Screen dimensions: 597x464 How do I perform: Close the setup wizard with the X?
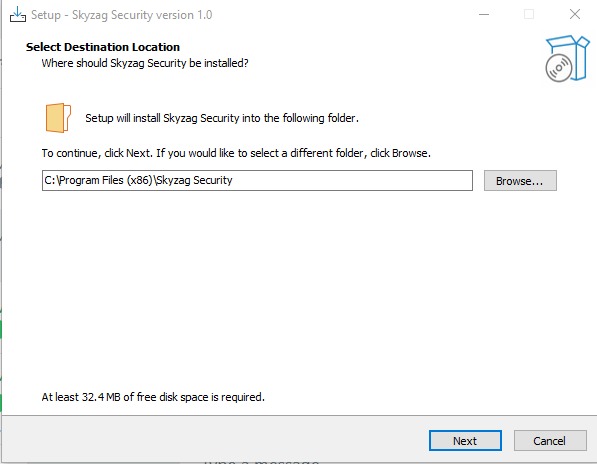point(575,14)
